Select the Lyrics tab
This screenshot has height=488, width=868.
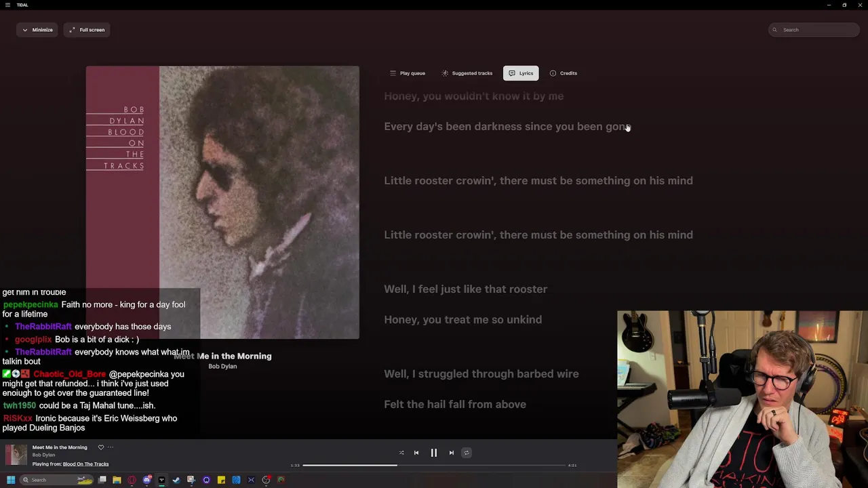coord(521,73)
